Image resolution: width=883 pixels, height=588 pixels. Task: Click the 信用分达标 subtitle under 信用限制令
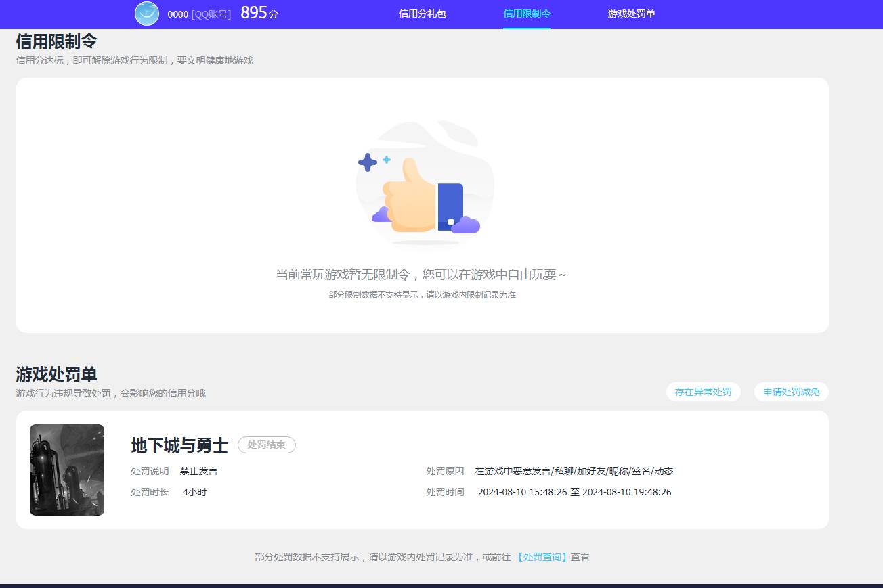(x=134, y=60)
